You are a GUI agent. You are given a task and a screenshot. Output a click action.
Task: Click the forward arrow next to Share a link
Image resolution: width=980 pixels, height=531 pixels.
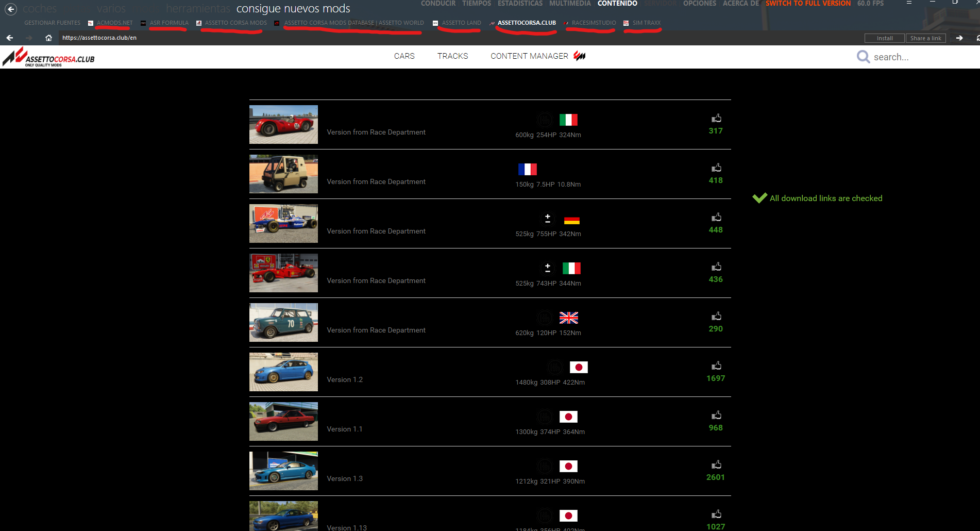pos(959,38)
